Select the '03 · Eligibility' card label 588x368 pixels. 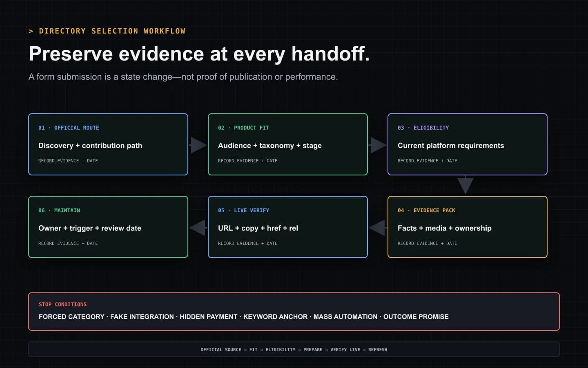click(423, 128)
